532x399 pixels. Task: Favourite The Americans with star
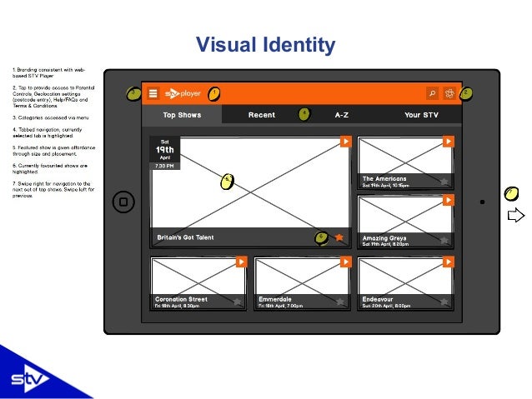coord(444,182)
